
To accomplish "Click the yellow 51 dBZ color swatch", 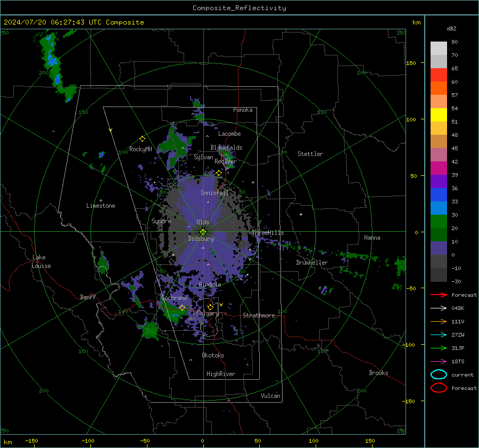I will pyautogui.click(x=439, y=115).
